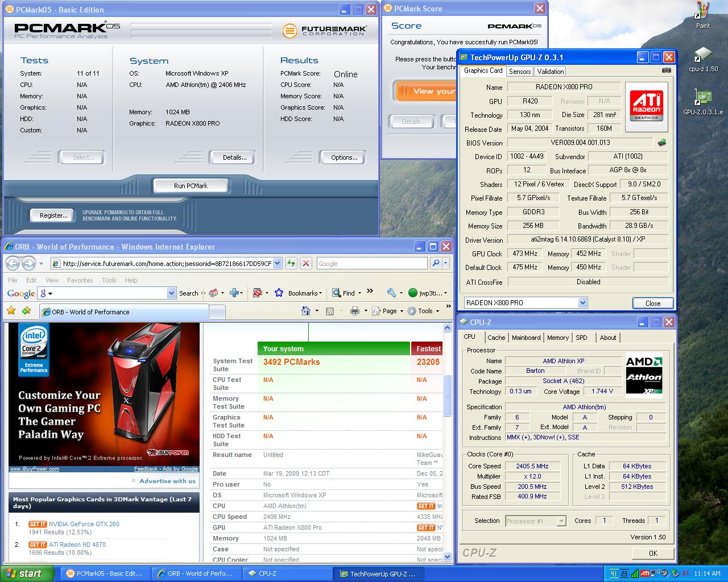Click Google toolbar Find icon
The width and height of the screenshot is (728, 582).
click(336, 293)
